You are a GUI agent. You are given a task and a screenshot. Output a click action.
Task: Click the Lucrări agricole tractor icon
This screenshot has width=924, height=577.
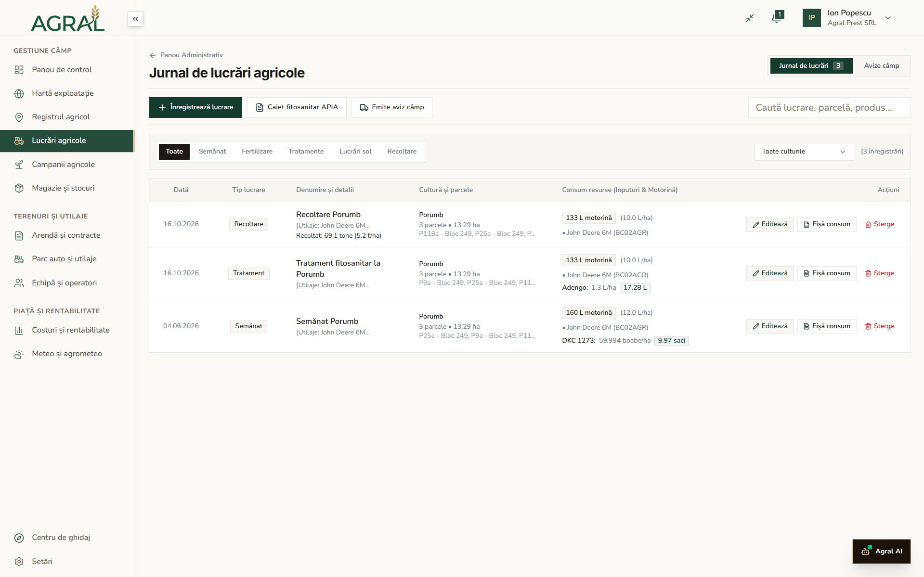tap(19, 141)
